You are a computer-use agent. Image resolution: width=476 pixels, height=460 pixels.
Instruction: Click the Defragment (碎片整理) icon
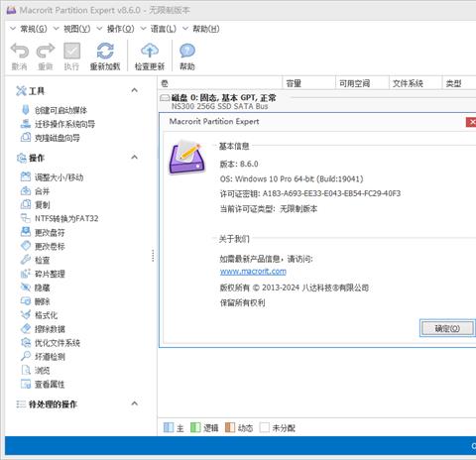click(x=26, y=274)
